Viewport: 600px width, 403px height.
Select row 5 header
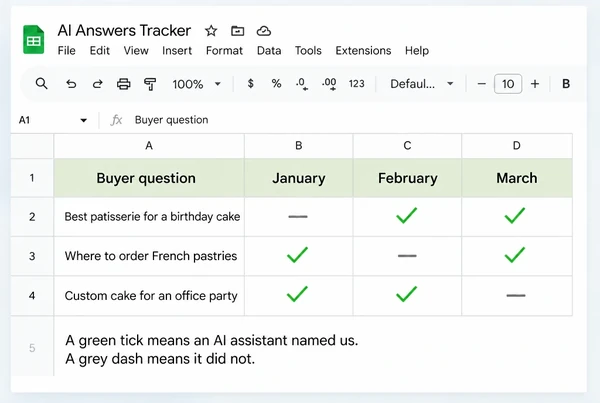click(x=32, y=348)
